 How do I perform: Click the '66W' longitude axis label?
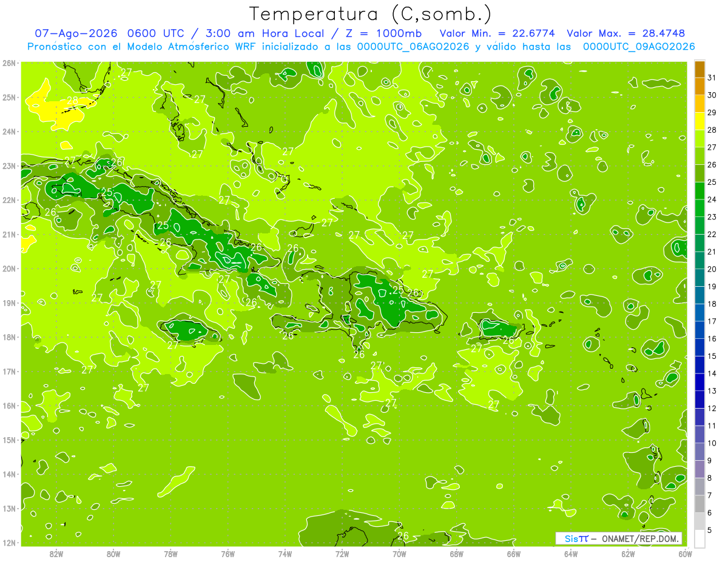coord(514,554)
